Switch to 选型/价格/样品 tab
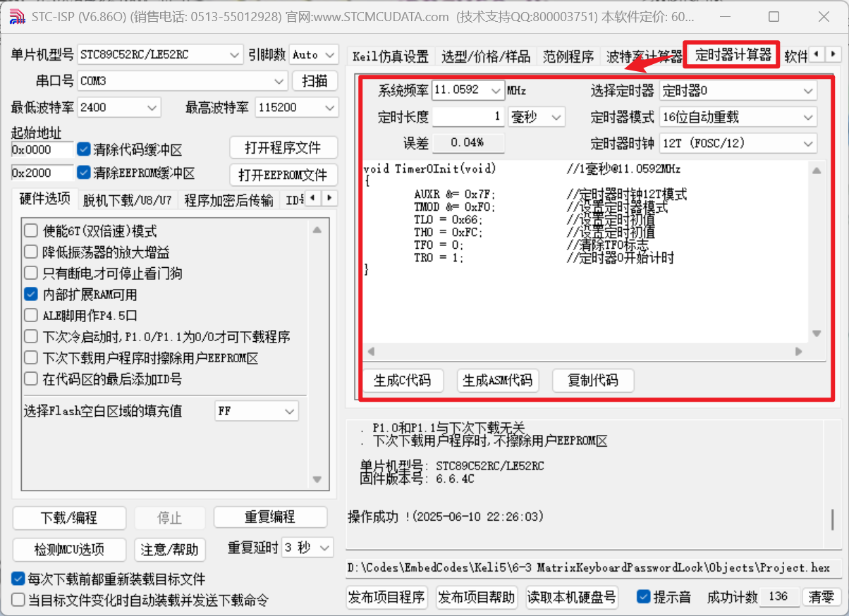This screenshot has height=616, width=849. coord(486,56)
